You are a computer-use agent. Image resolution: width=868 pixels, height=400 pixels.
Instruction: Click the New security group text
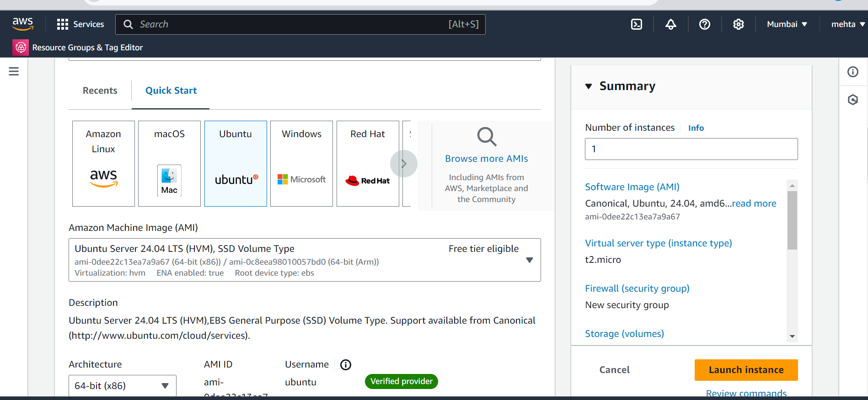[627, 305]
